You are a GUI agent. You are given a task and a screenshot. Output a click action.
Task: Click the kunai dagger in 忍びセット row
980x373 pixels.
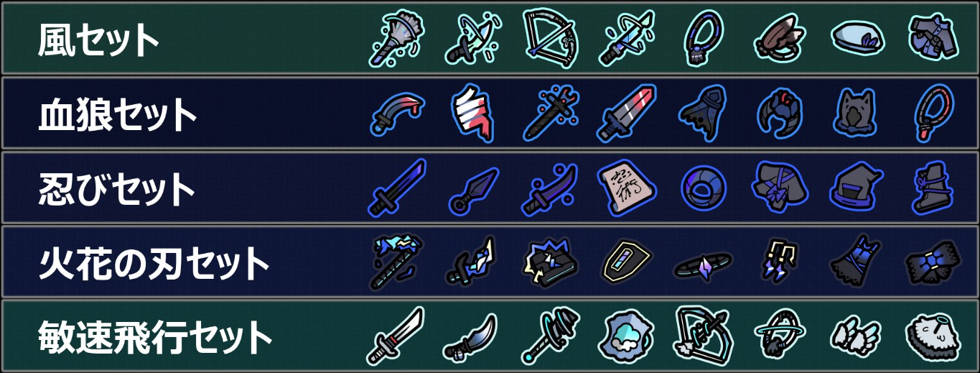(x=474, y=188)
